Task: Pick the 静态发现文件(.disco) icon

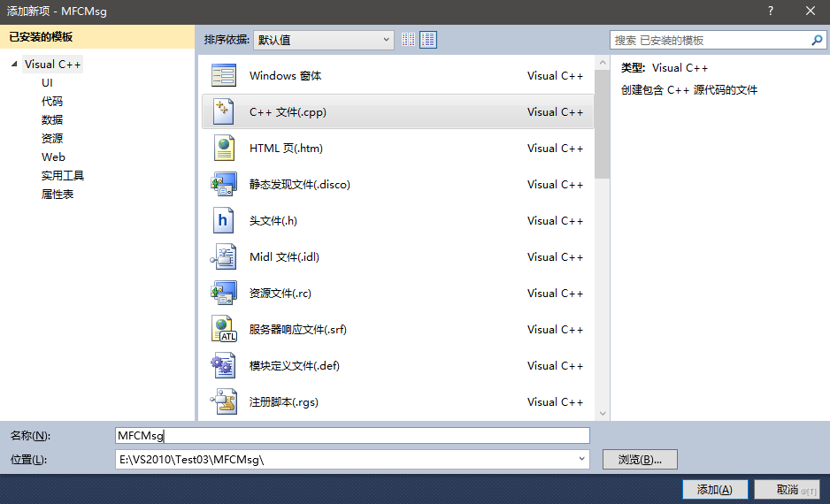Action: tap(223, 184)
